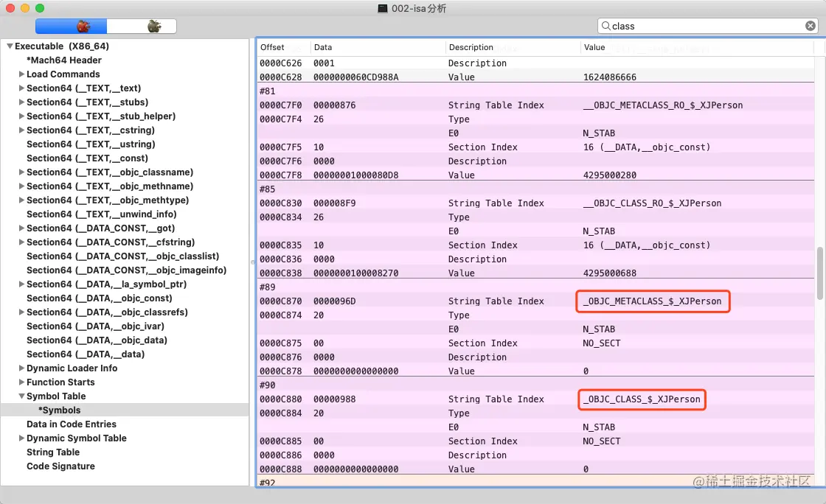Click the vertical scrollbar of the table
Viewport: 826px width, 504px height.
[819, 273]
